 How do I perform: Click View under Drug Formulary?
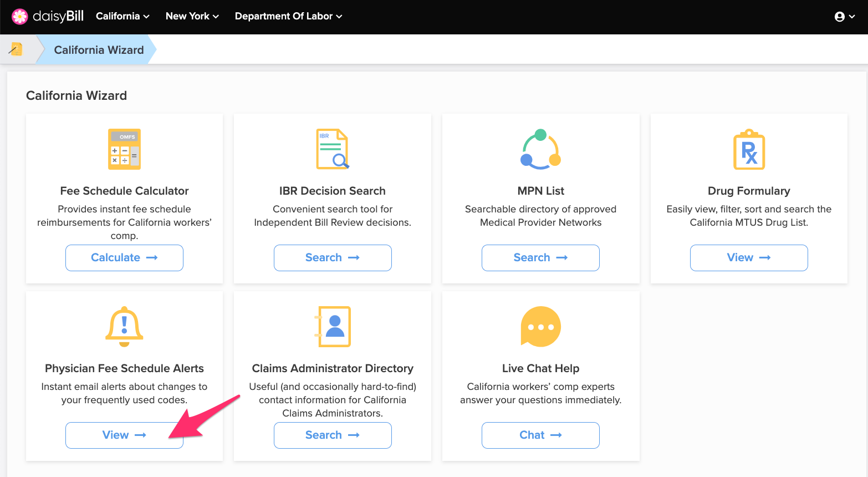[749, 258]
